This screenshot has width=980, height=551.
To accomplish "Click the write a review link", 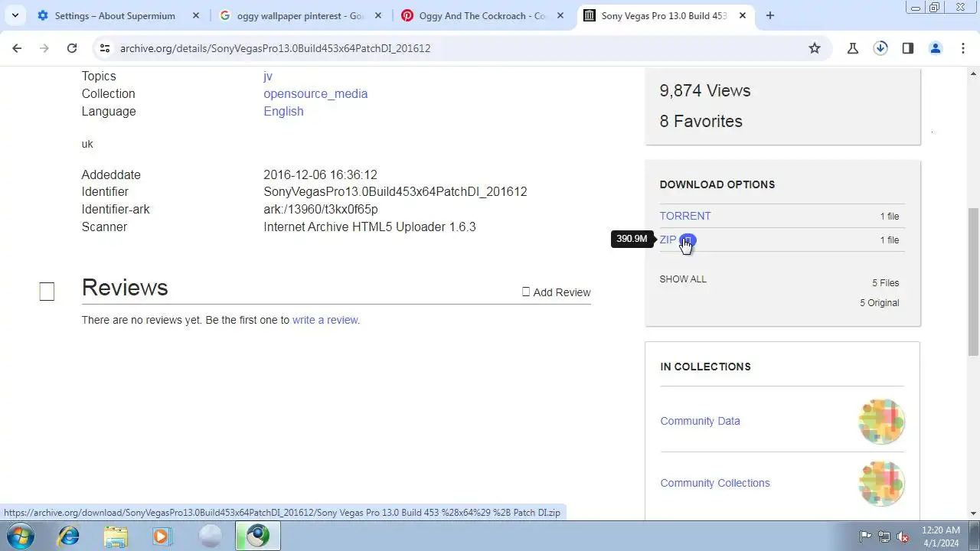I will coord(325,320).
